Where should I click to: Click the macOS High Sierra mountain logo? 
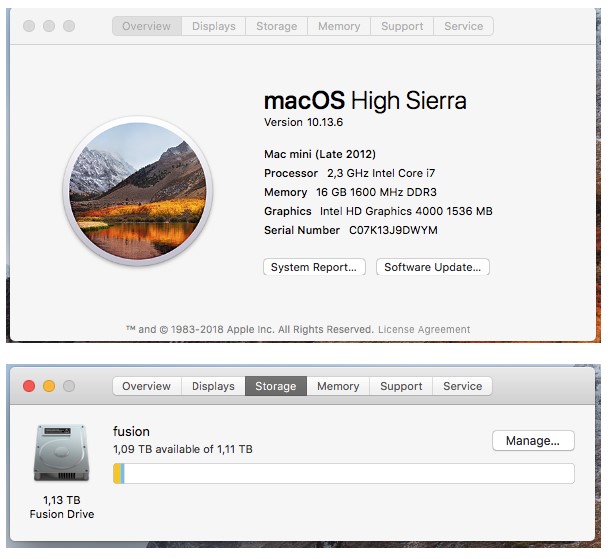138,191
